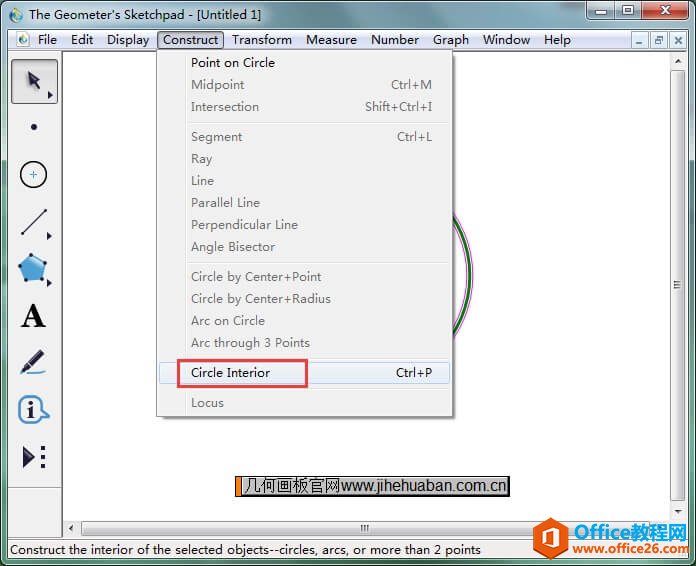The height and width of the screenshot is (566, 696).
Task: Click the Sketchpad document icon in menu bar
Action: tap(23, 40)
